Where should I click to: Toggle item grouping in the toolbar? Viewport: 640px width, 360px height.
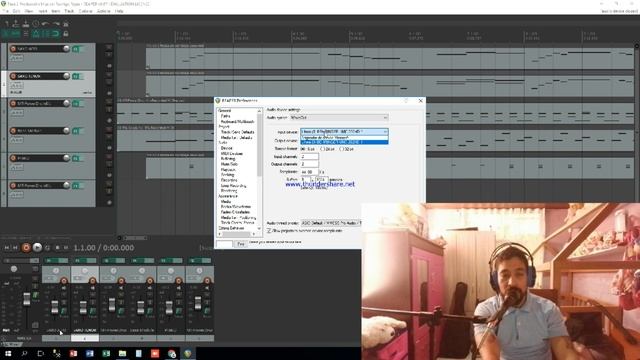(x=16, y=33)
